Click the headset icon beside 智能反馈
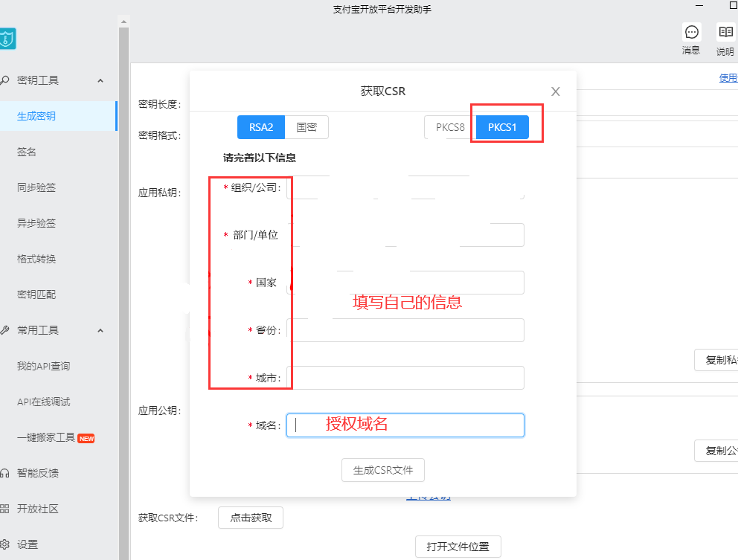Image resolution: width=738 pixels, height=560 pixels. pyautogui.click(x=4, y=473)
